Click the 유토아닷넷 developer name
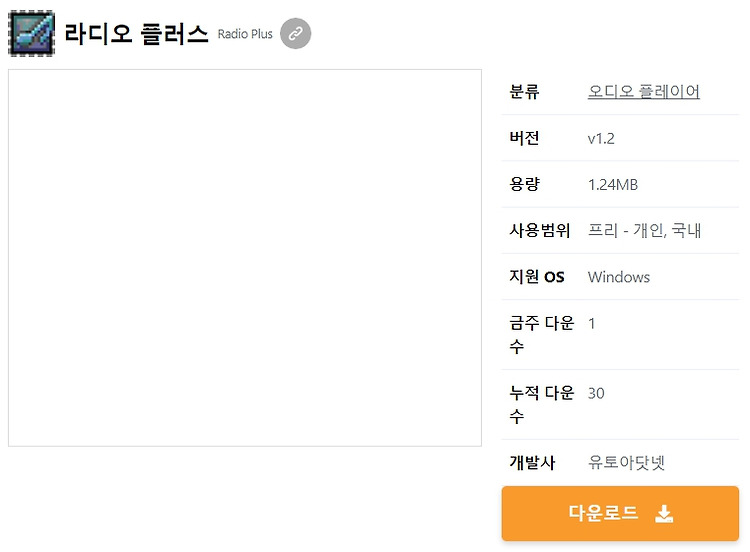The height and width of the screenshot is (552, 750). pos(626,462)
